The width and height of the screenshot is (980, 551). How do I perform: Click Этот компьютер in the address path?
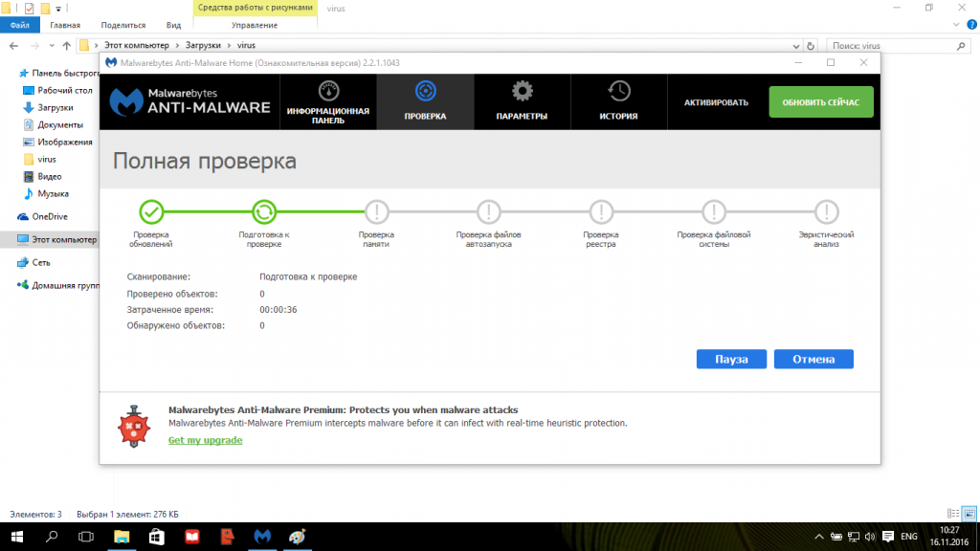(136, 45)
